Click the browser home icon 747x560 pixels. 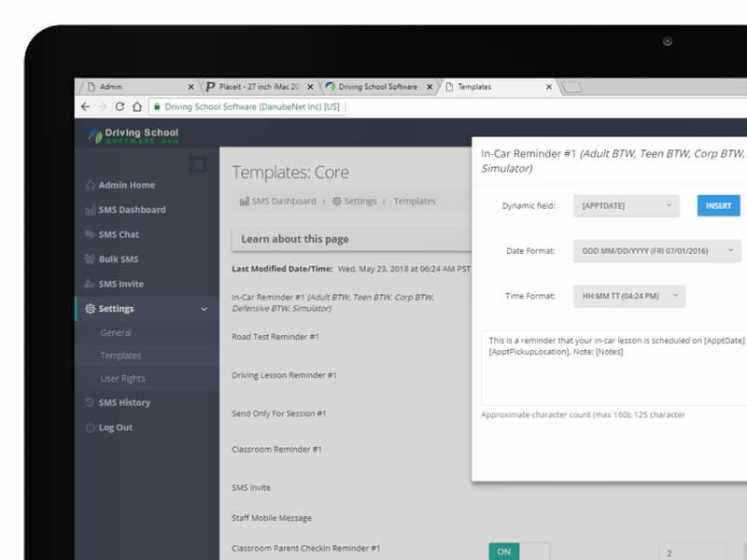[136, 107]
